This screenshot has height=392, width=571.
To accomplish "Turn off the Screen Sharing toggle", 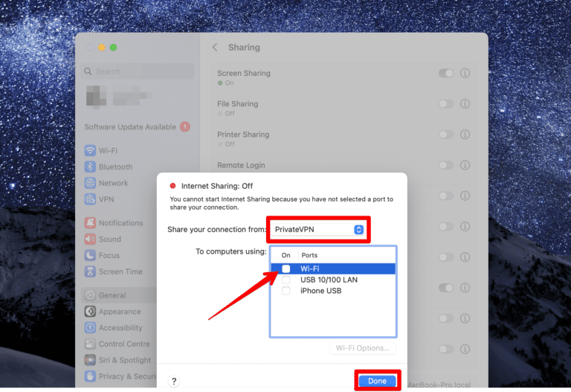I will [x=446, y=74].
